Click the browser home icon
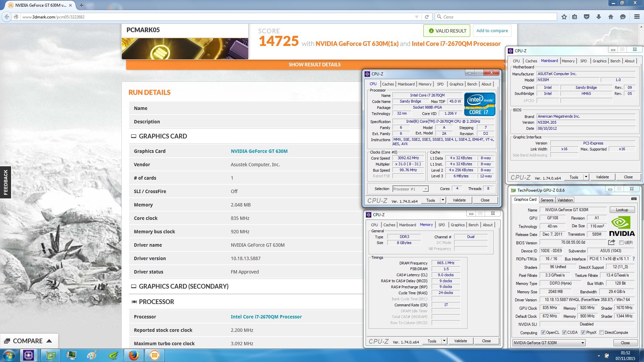644x362 pixels. click(x=611, y=17)
